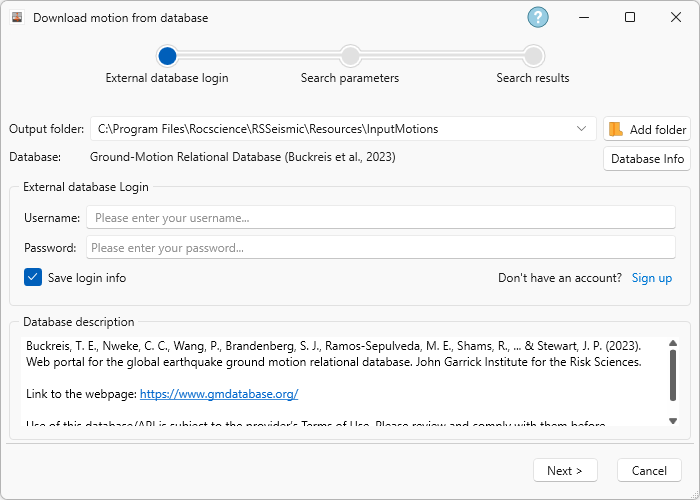Expand the Output folder dropdown

[581, 129]
